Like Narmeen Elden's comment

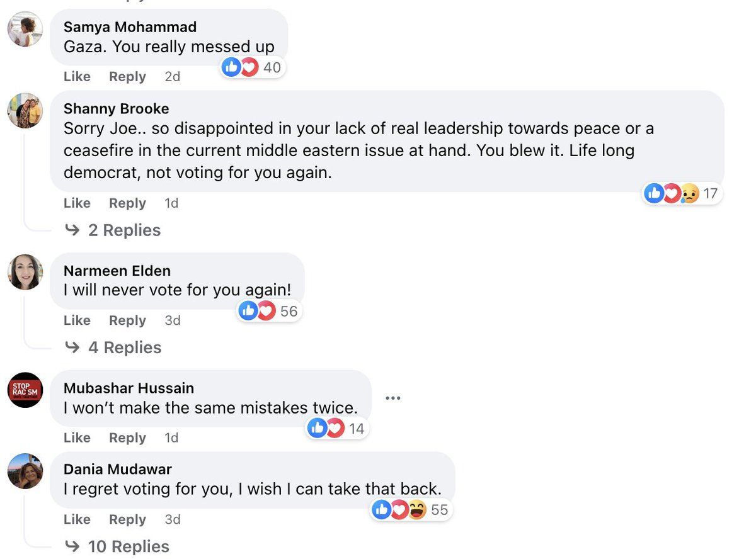(x=77, y=320)
